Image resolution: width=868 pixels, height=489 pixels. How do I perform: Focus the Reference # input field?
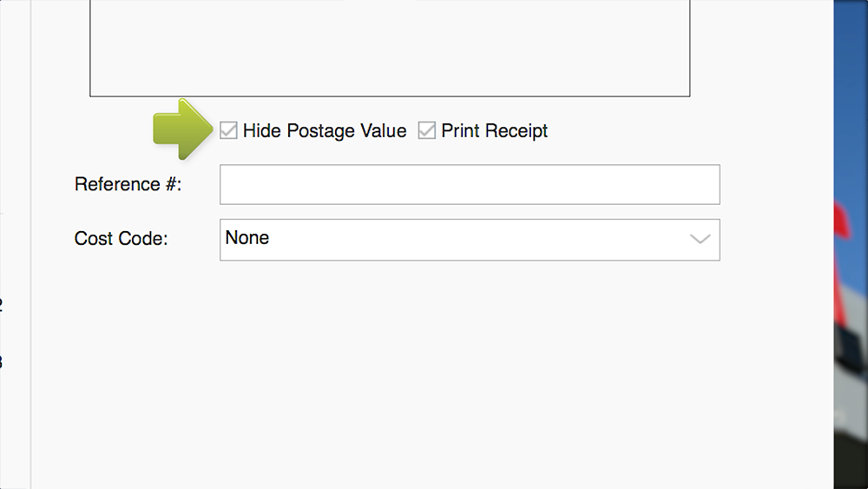pyautogui.click(x=469, y=184)
